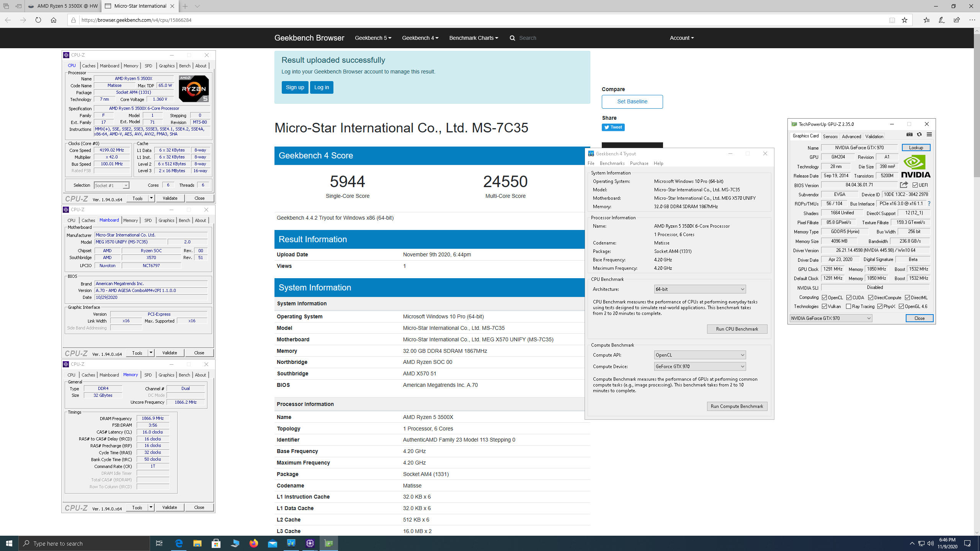Click the Set Baseline button

632,101
